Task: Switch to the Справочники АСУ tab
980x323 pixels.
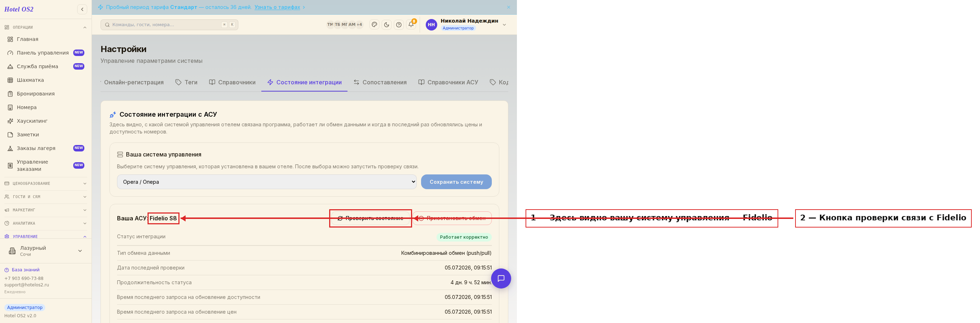Action: click(x=448, y=83)
